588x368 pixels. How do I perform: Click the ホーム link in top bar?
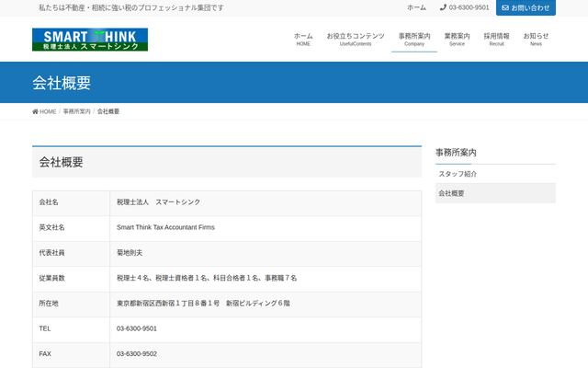tap(416, 7)
